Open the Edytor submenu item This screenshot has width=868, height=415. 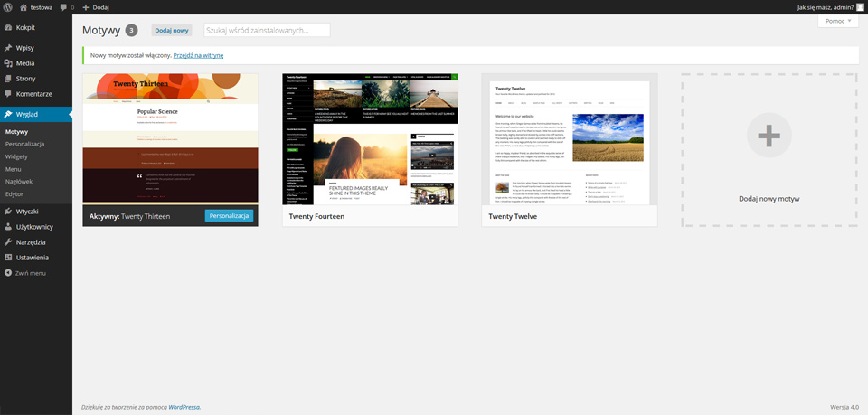(14, 194)
